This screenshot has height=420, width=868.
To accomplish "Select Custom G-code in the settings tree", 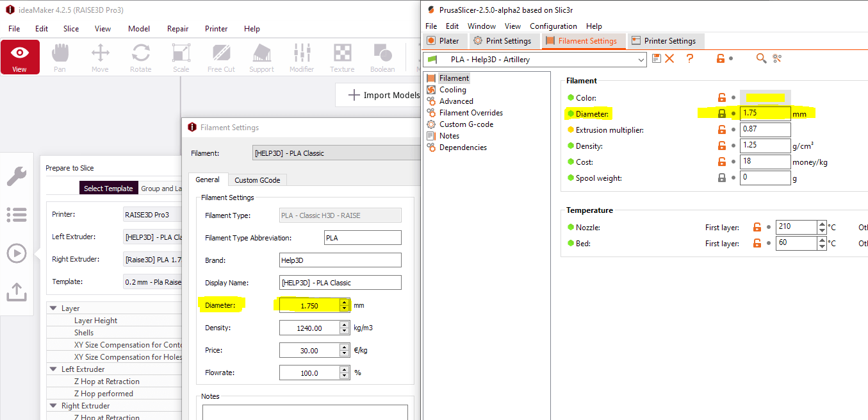I will click(466, 124).
